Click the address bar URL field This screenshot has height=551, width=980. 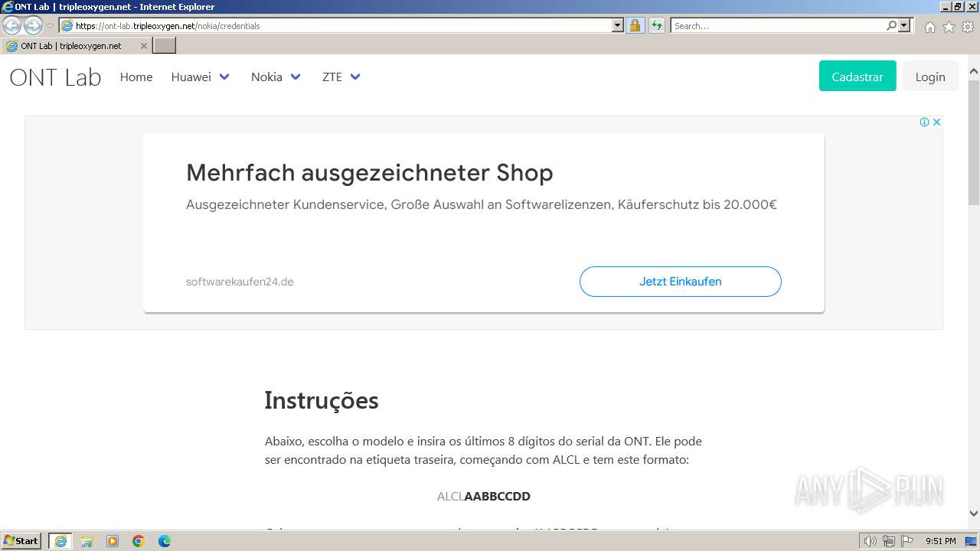[x=335, y=26]
